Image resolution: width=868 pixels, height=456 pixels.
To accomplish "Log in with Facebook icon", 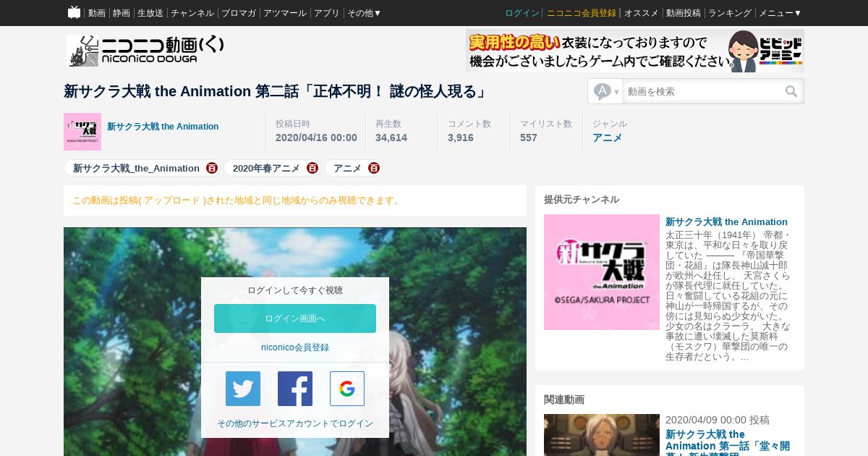I will click(295, 389).
